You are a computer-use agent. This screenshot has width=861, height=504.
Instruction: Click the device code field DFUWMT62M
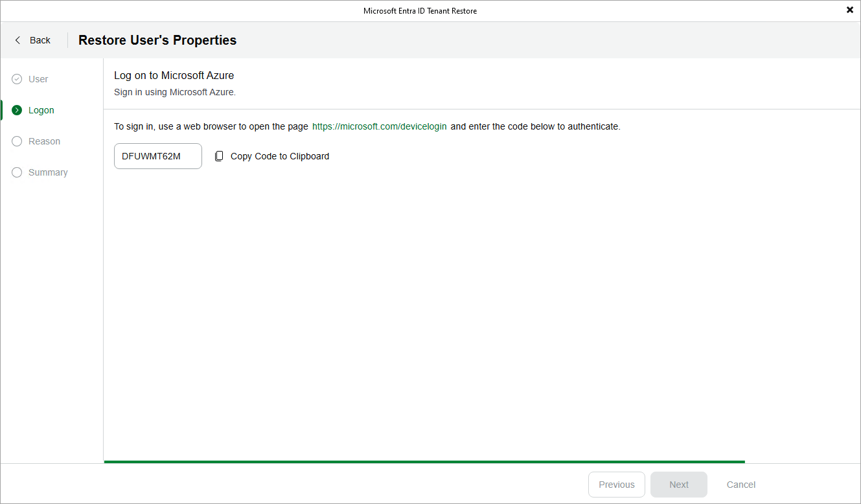pos(157,156)
